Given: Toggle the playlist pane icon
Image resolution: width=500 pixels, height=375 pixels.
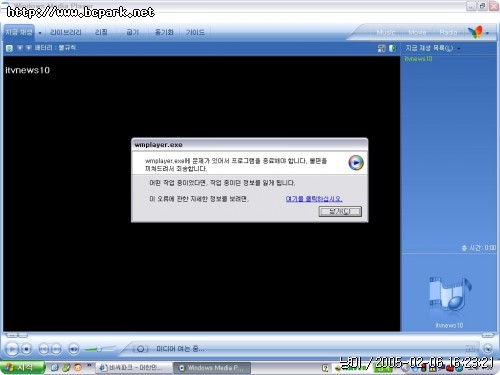Looking at the screenshot, I should click(x=392, y=48).
